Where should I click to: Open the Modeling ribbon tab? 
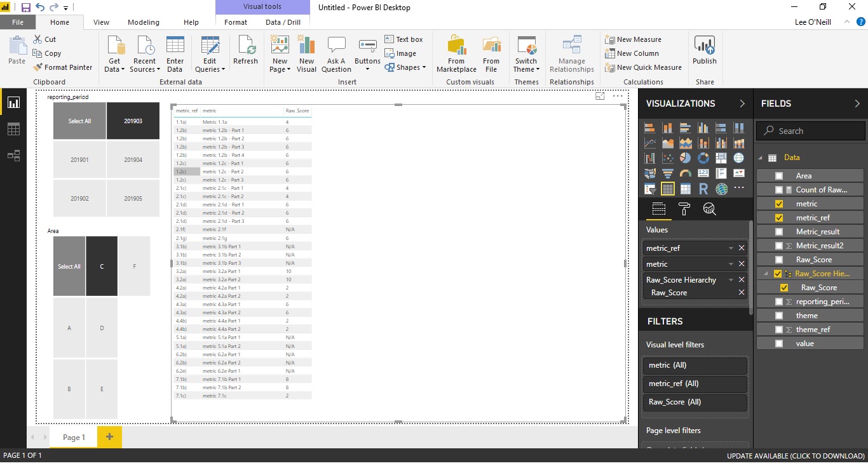point(144,22)
